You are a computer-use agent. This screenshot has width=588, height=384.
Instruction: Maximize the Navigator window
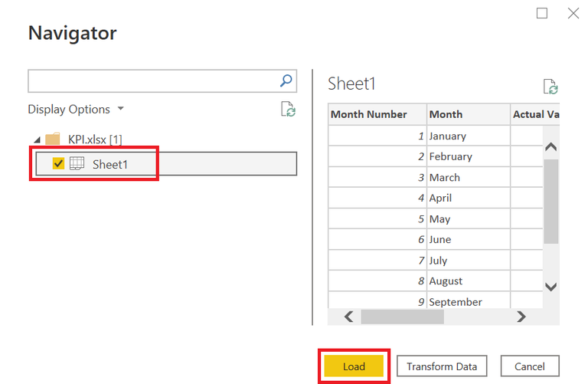pyautogui.click(x=542, y=13)
